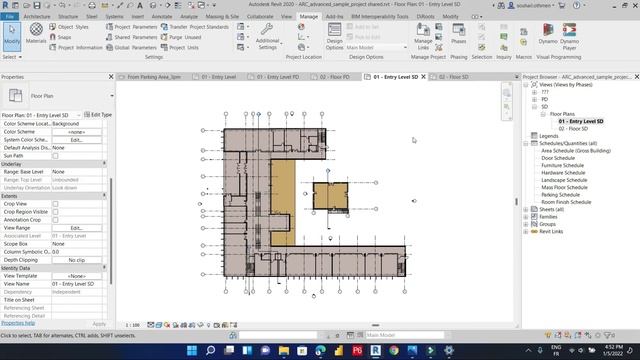Select Parking Schedule in browser

click(560, 195)
